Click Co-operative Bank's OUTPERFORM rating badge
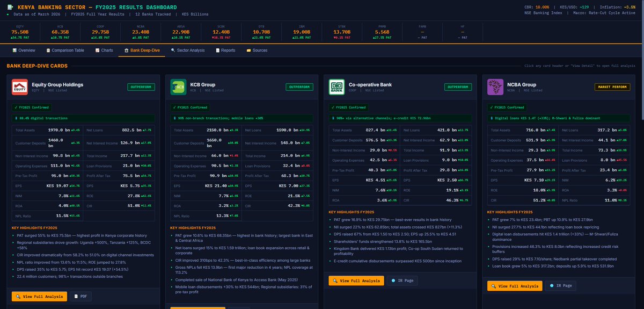The width and height of the screenshot is (644, 309). coord(458,87)
